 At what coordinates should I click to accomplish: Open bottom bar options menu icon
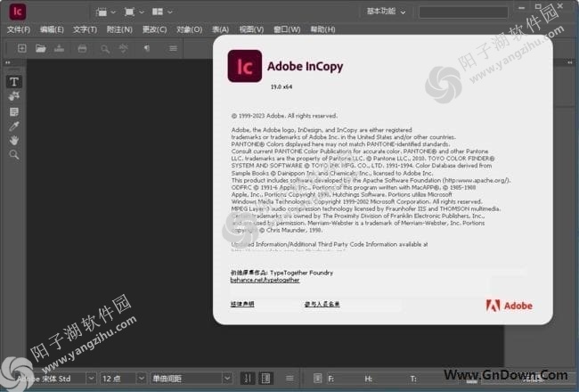(x=289, y=379)
